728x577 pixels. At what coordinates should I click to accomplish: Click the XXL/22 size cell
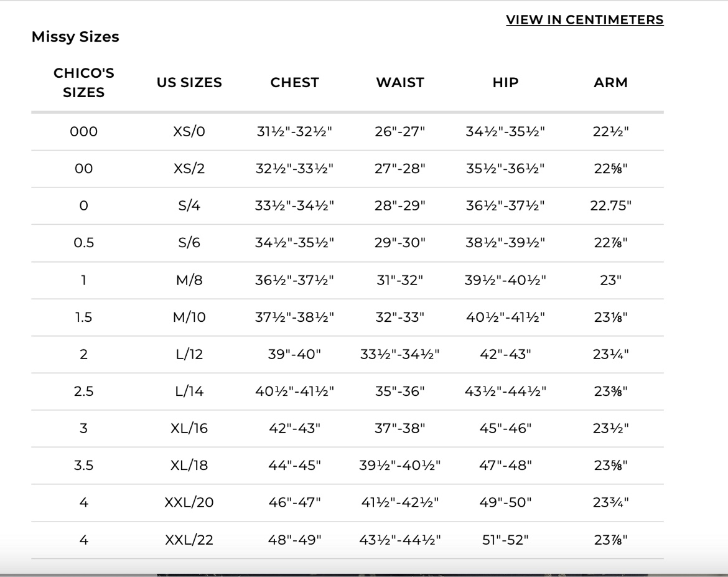pos(189,540)
